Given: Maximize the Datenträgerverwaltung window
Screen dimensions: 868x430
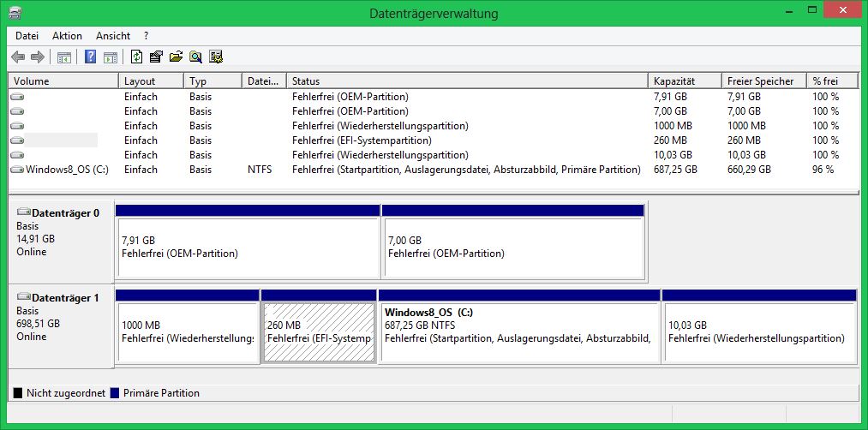Looking at the screenshot, I should tap(812, 10).
